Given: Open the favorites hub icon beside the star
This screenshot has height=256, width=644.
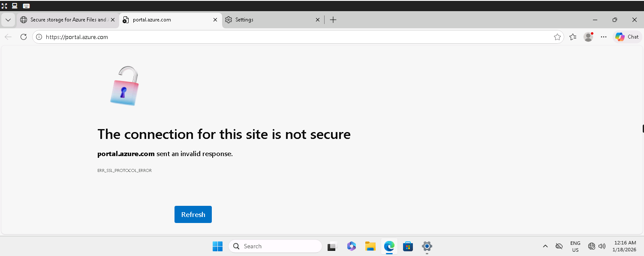Looking at the screenshot, I should [573, 37].
